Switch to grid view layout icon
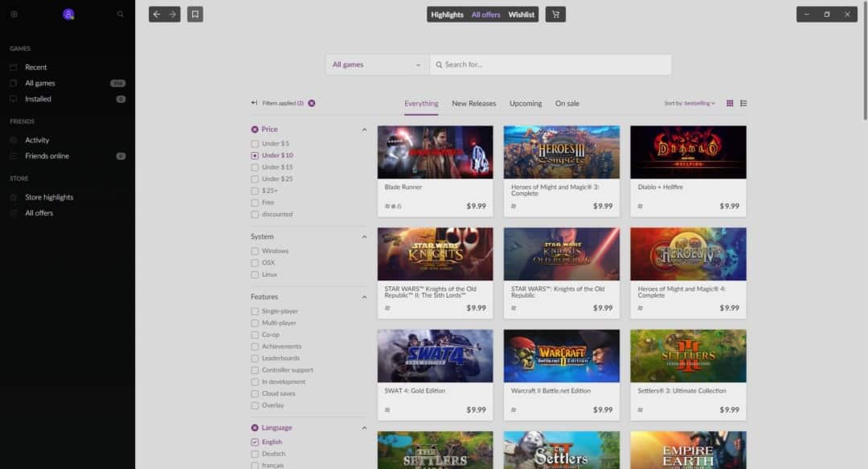The height and width of the screenshot is (469, 868). [730, 103]
